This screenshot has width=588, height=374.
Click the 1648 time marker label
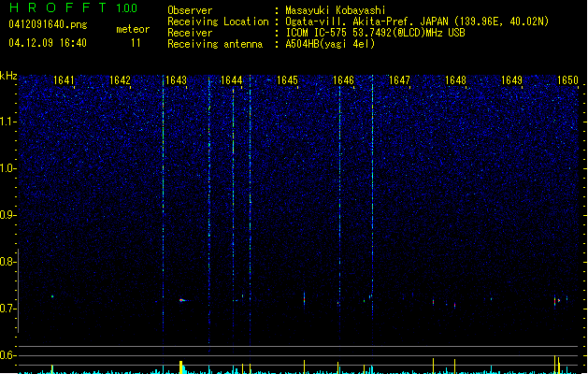click(x=455, y=80)
